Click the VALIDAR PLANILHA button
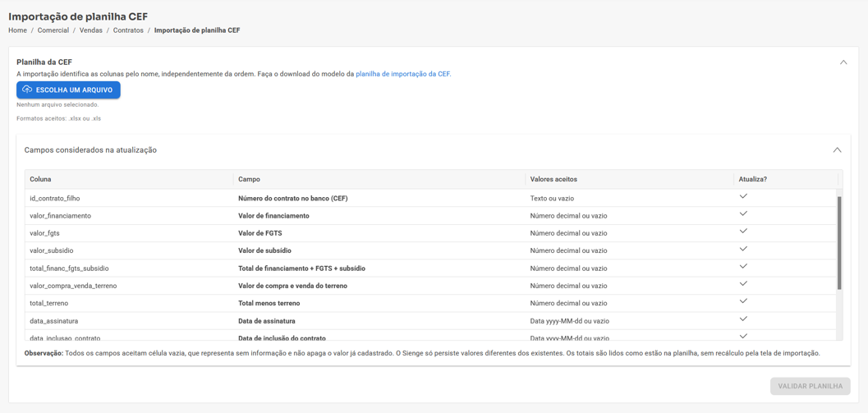This screenshot has height=413, width=868. 810,387
